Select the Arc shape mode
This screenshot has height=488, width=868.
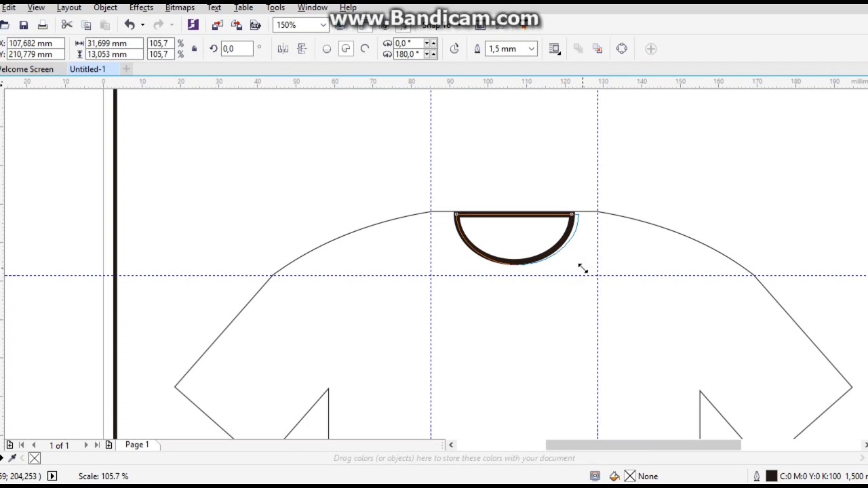365,49
